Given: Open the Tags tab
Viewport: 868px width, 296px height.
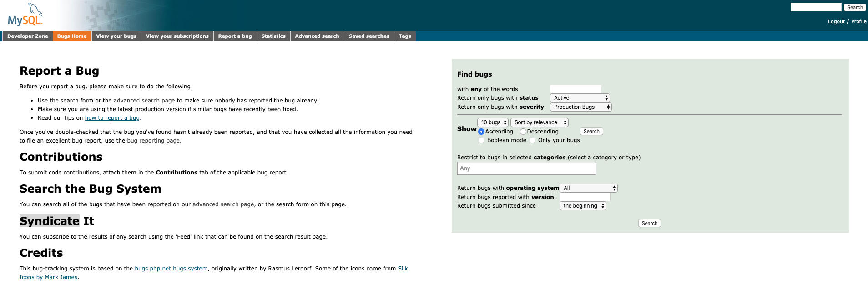Looking at the screenshot, I should (x=405, y=36).
